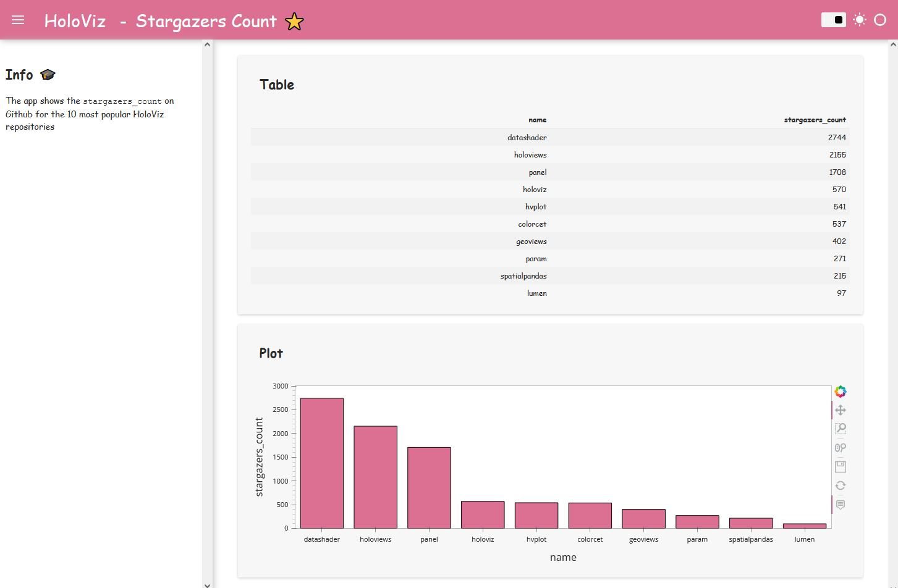Click the 541 stargazers count cell

pos(839,206)
